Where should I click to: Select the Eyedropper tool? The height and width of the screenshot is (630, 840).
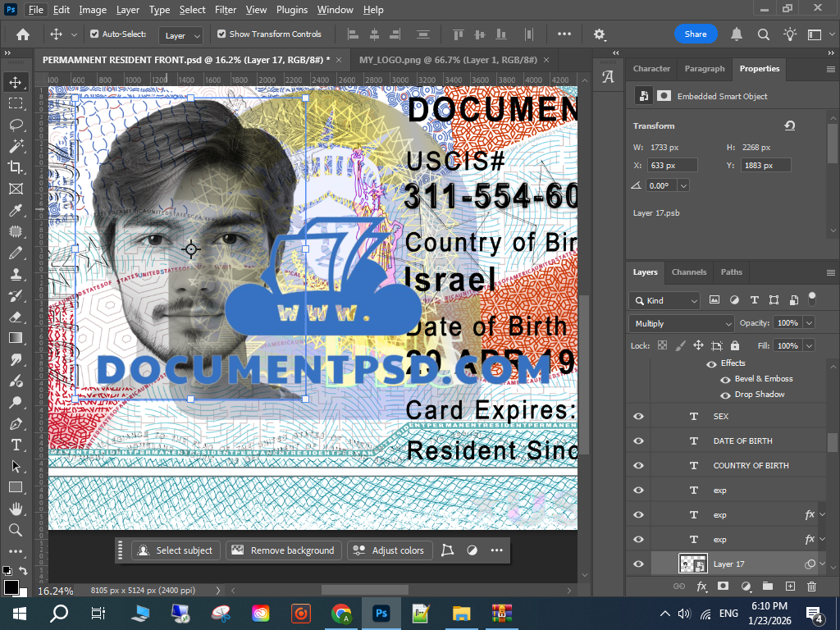[15, 210]
